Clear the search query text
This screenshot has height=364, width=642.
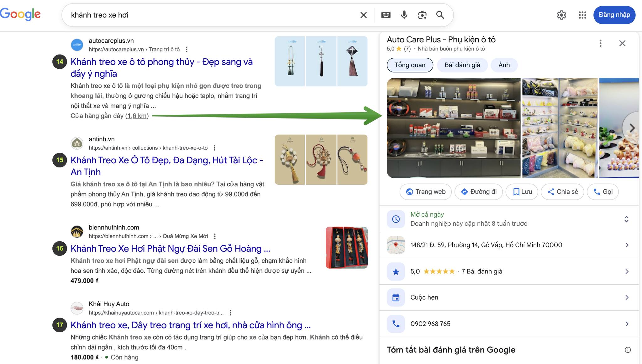click(x=363, y=15)
